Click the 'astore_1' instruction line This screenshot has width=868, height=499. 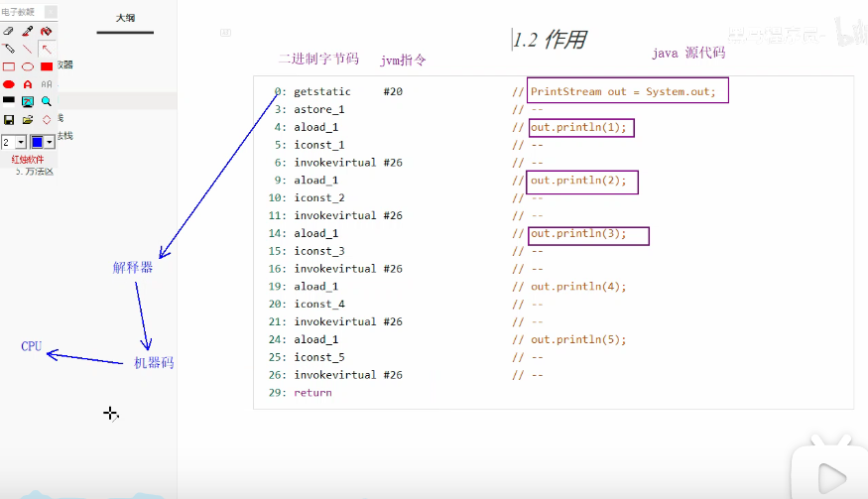pyautogui.click(x=318, y=110)
